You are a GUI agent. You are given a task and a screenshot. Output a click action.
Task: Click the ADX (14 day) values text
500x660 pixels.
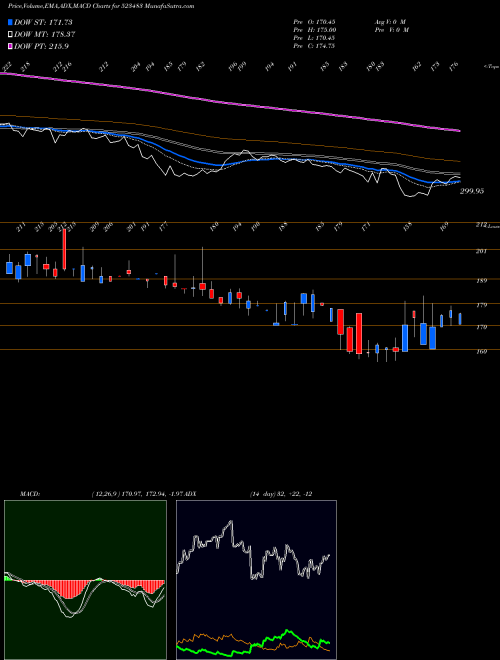click(x=281, y=493)
